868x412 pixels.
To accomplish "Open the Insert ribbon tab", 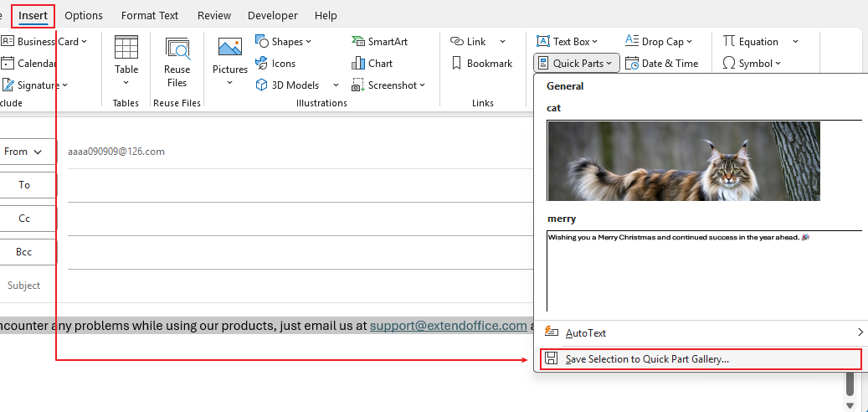I will click(x=33, y=16).
